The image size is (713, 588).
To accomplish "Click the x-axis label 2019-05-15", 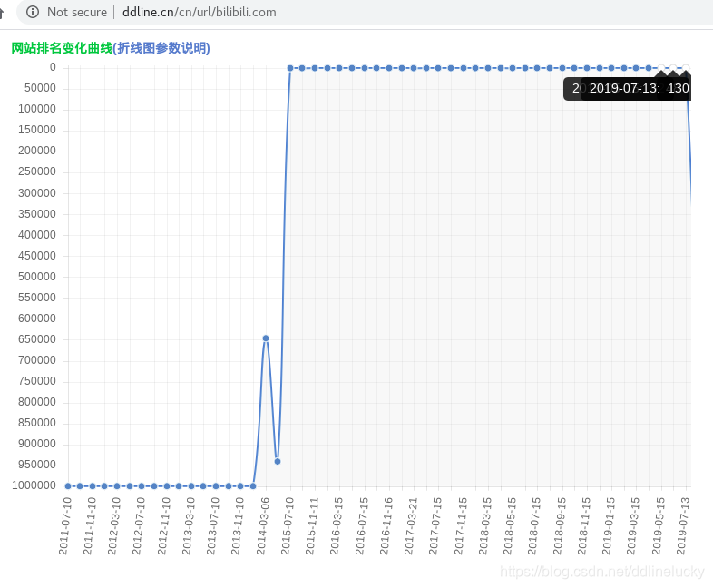I will pos(659,526).
